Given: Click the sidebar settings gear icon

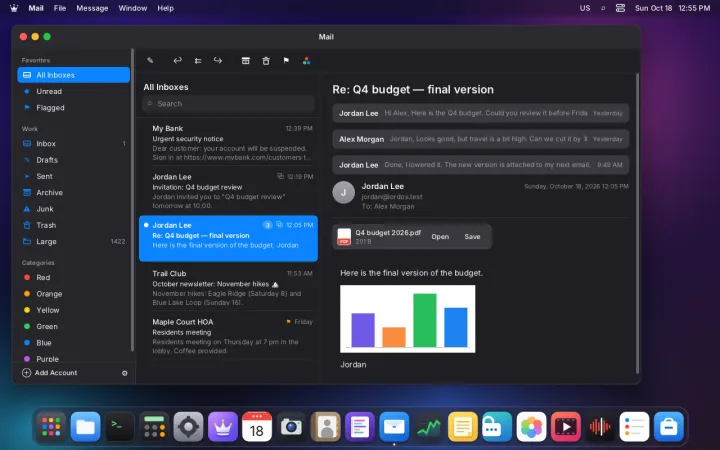Looking at the screenshot, I should tap(124, 373).
